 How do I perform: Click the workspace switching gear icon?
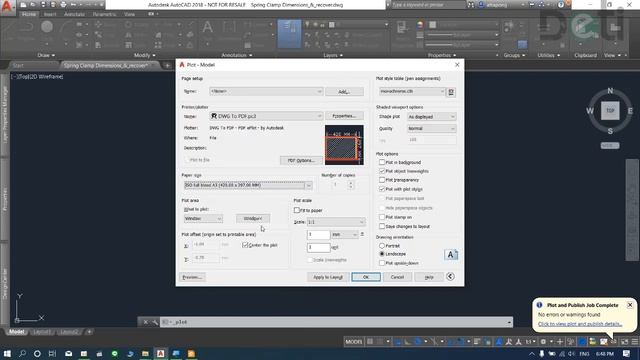point(543,342)
